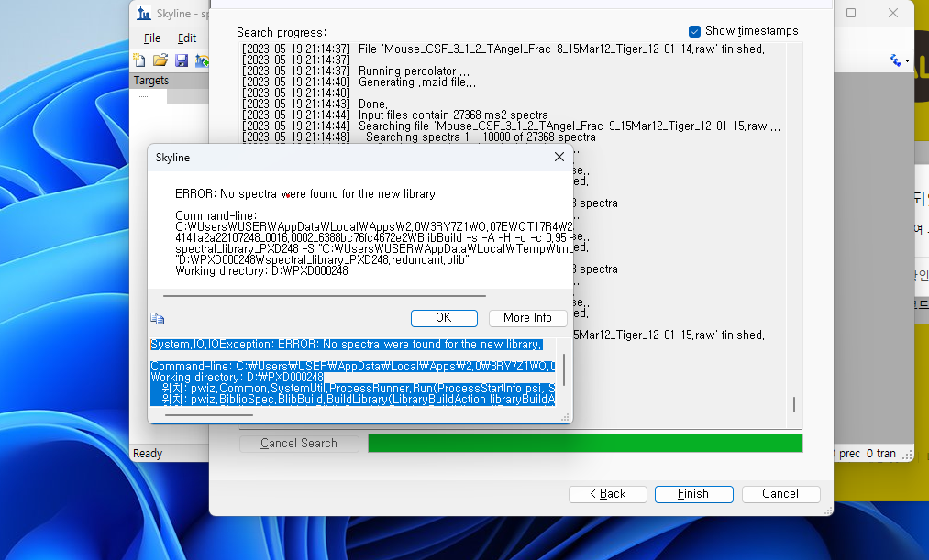
Task: Click the stack trace vertical scrollbar
Action: (564, 370)
